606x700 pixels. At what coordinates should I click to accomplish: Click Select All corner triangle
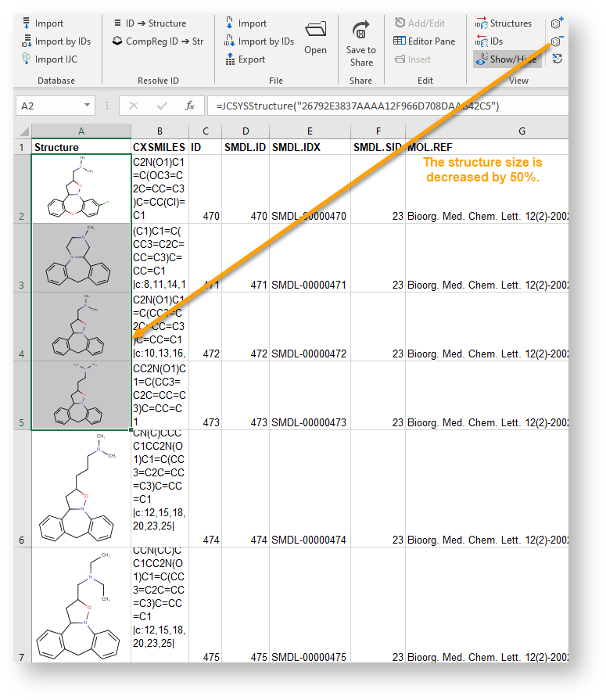click(x=23, y=131)
